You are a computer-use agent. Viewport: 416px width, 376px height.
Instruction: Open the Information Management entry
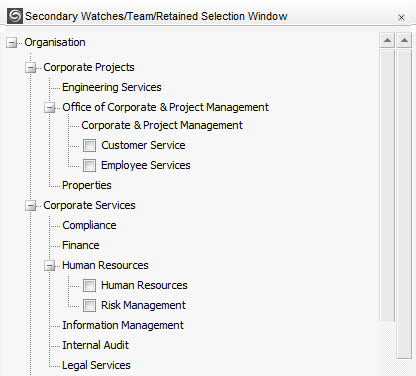[x=123, y=325]
